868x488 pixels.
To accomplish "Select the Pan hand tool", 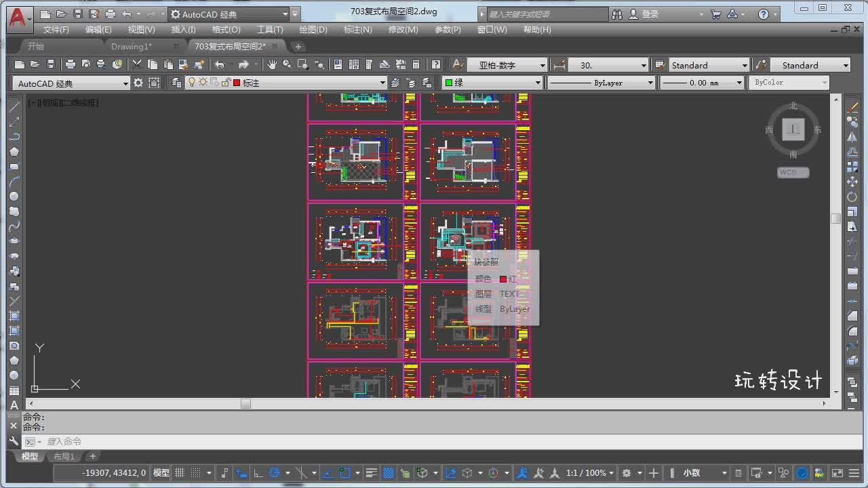I will (x=272, y=64).
